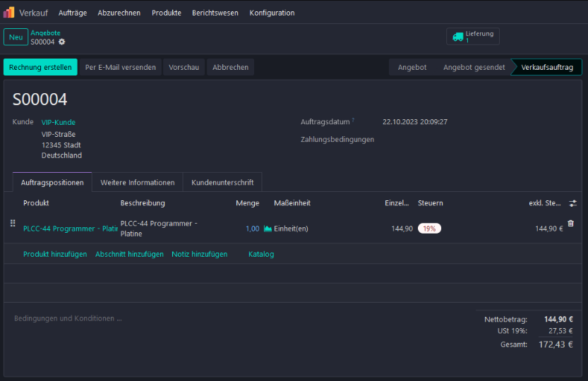Viewport: 588px width, 381px height.
Task: Click the Neu button
Action: tap(16, 37)
